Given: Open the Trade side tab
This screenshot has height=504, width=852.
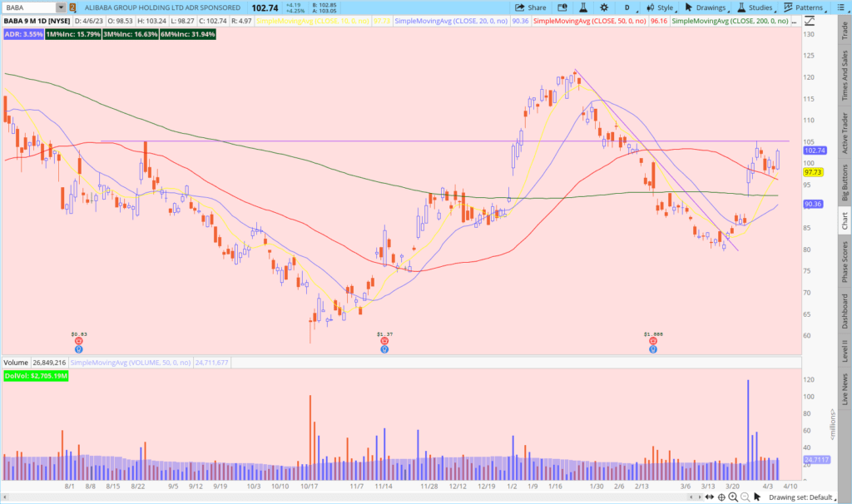Looking at the screenshot, I should (x=845, y=31).
